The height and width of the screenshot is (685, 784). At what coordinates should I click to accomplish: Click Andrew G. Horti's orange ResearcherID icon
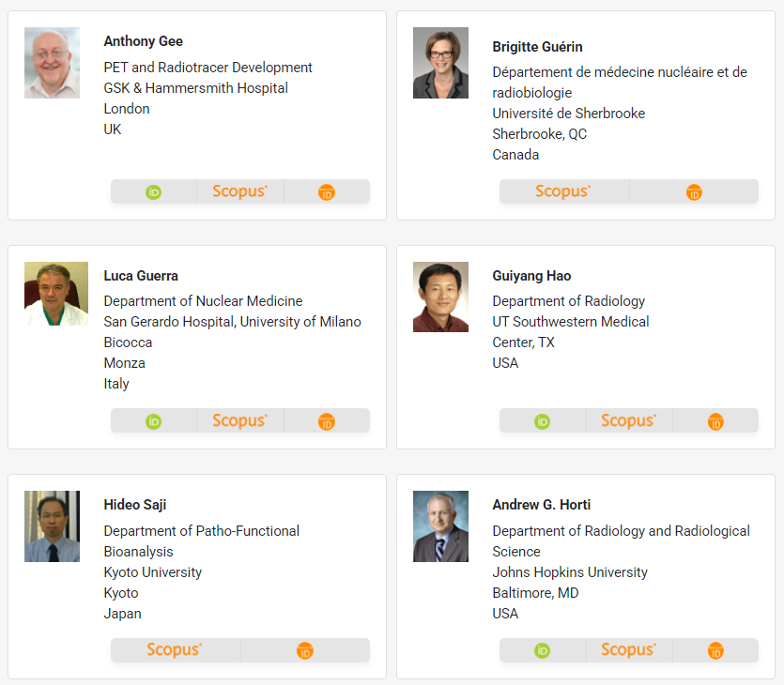point(715,650)
